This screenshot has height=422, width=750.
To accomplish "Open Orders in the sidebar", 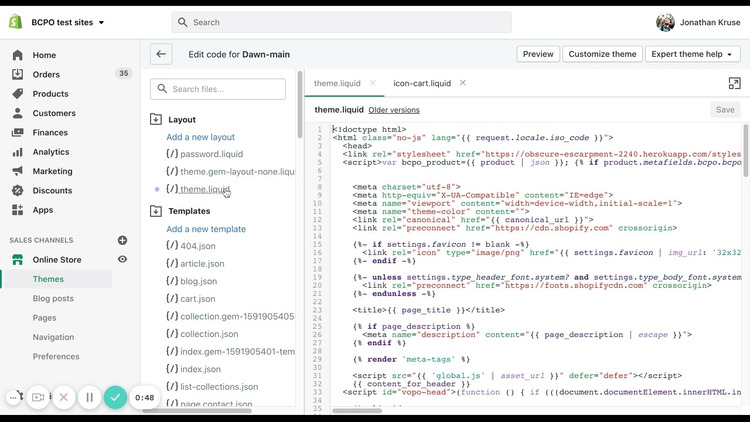I will pos(46,74).
